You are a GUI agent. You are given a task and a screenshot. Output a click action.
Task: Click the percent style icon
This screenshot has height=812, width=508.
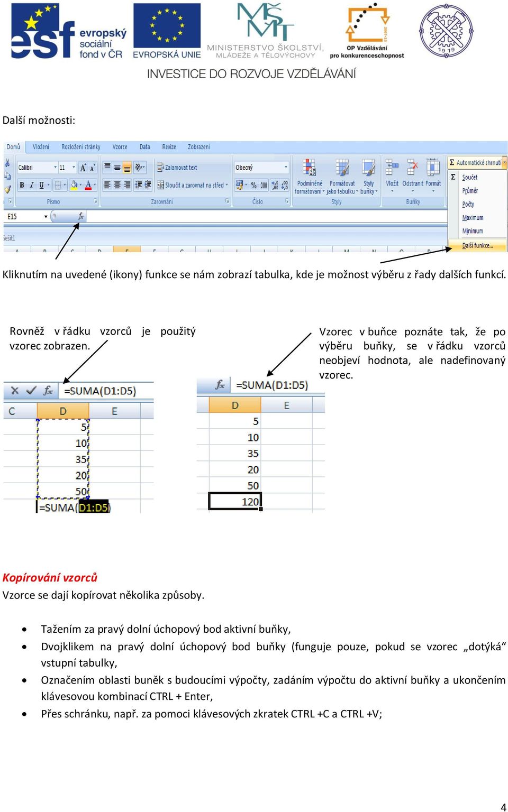pos(254,185)
